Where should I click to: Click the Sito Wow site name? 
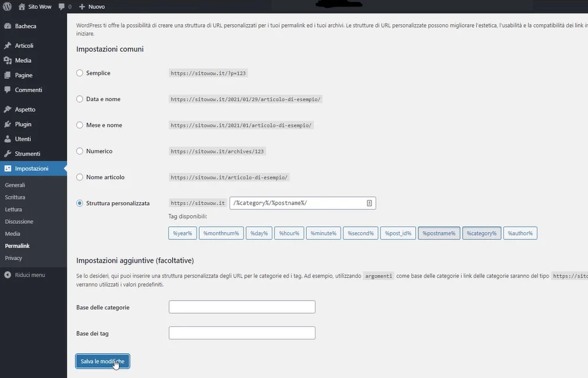40,6
